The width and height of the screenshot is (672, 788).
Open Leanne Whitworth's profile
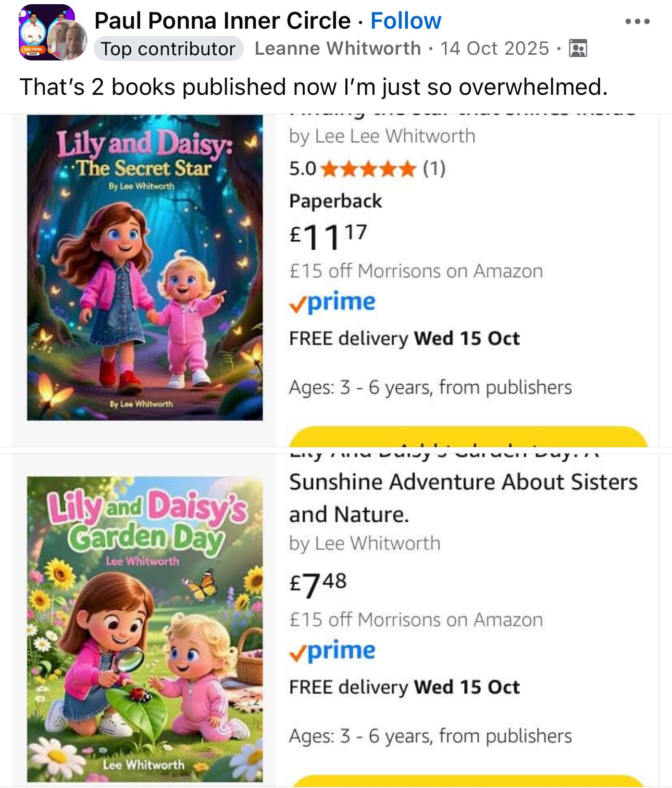tap(338, 48)
